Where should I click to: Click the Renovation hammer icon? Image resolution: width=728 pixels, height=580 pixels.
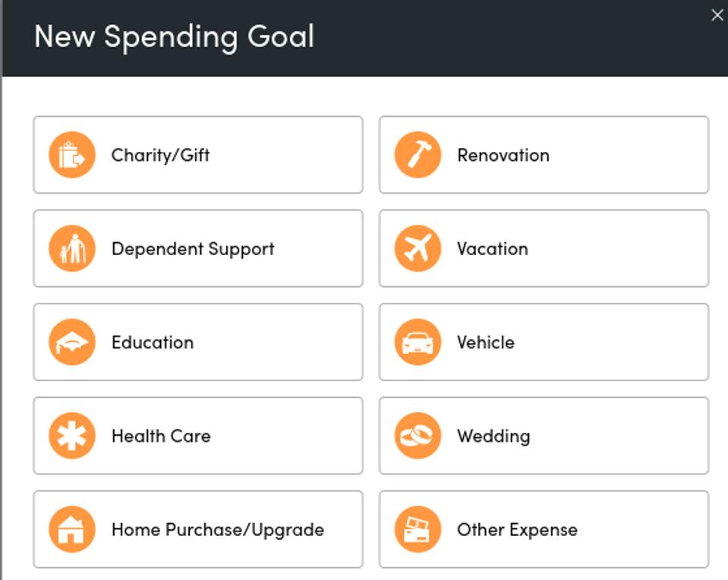pyautogui.click(x=418, y=155)
